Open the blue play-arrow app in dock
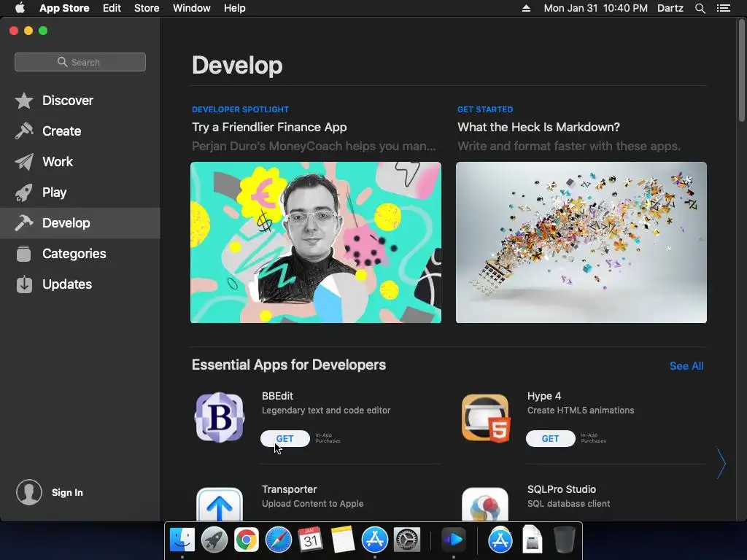 [x=453, y=540]
